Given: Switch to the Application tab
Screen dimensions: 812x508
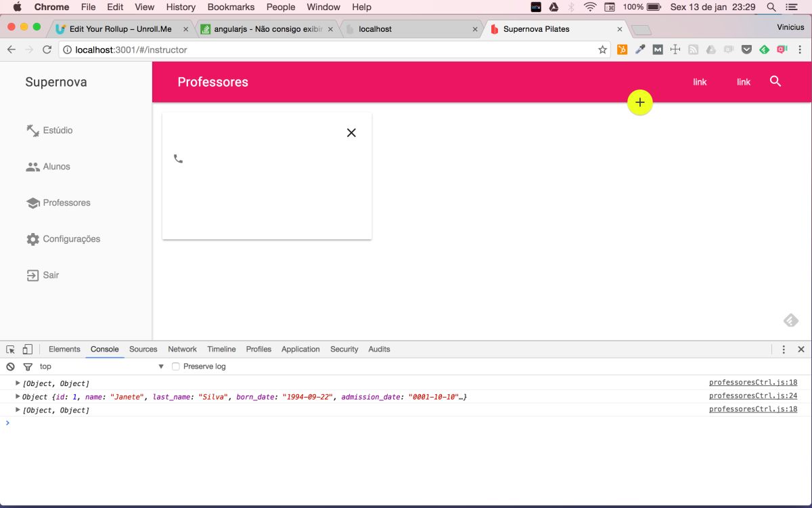Looking at the screenshot, I should tap(300, 350).
